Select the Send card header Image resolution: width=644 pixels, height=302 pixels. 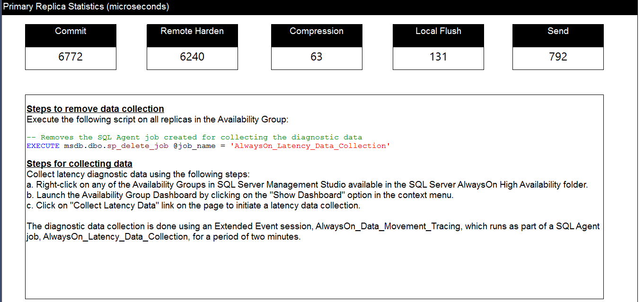558,32
